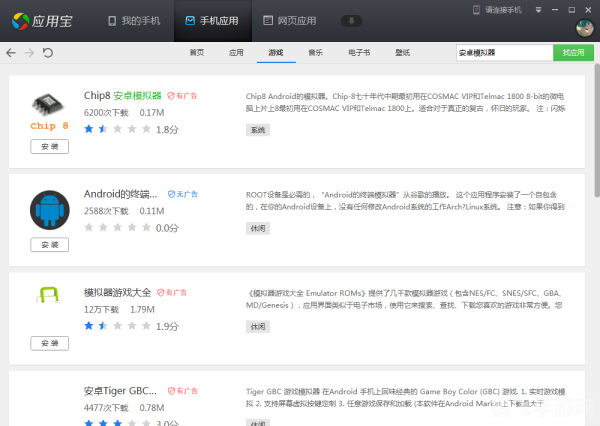Click the 休闲 tag under 模拟器游戏大全

pos(258,327)
